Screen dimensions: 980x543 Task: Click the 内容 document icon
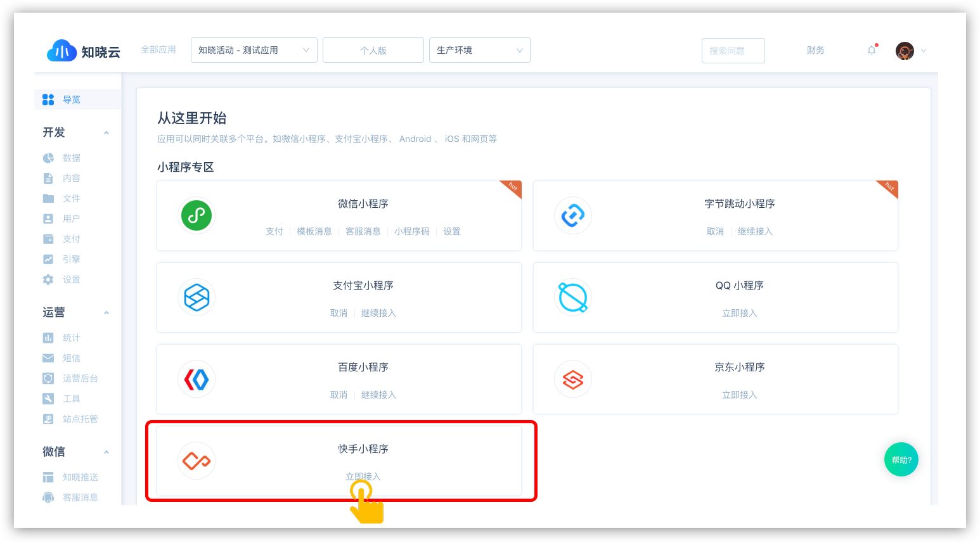click(48, 178)
